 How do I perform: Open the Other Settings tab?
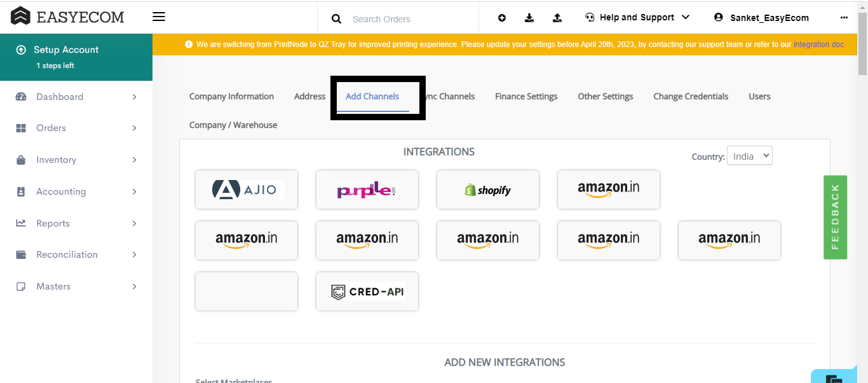606,97
